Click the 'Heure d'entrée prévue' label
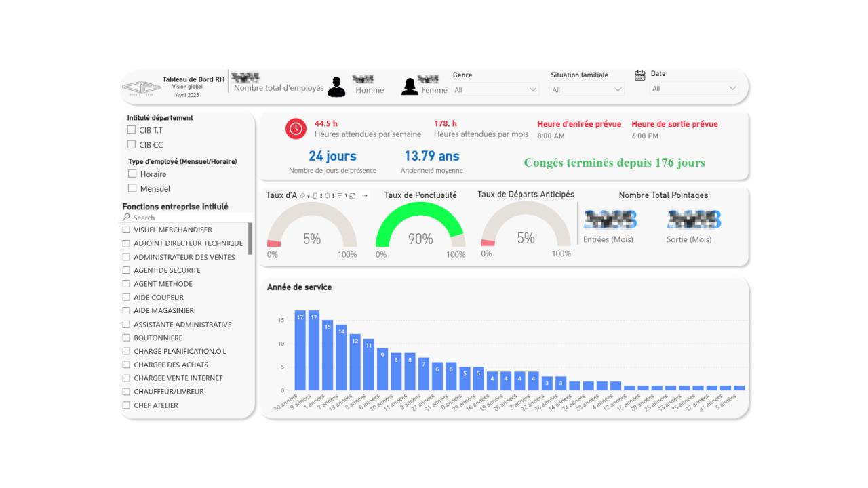The image size is (868, 488). pos(579,124)
